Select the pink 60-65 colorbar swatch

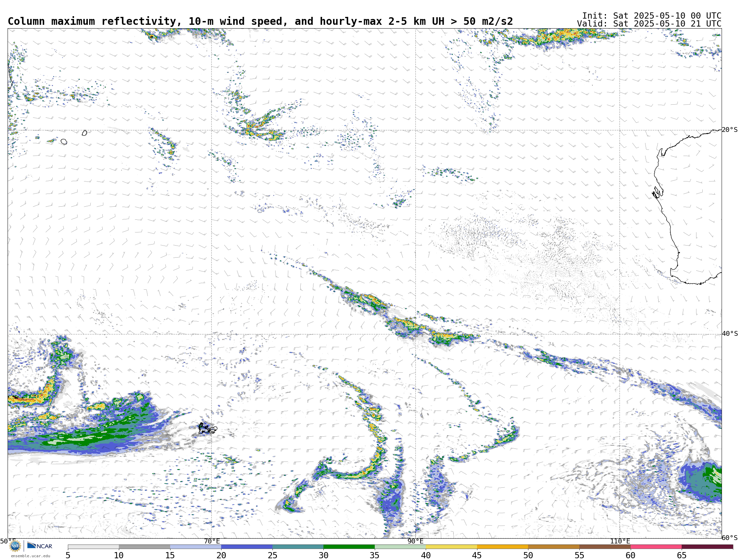coord(656,547)
